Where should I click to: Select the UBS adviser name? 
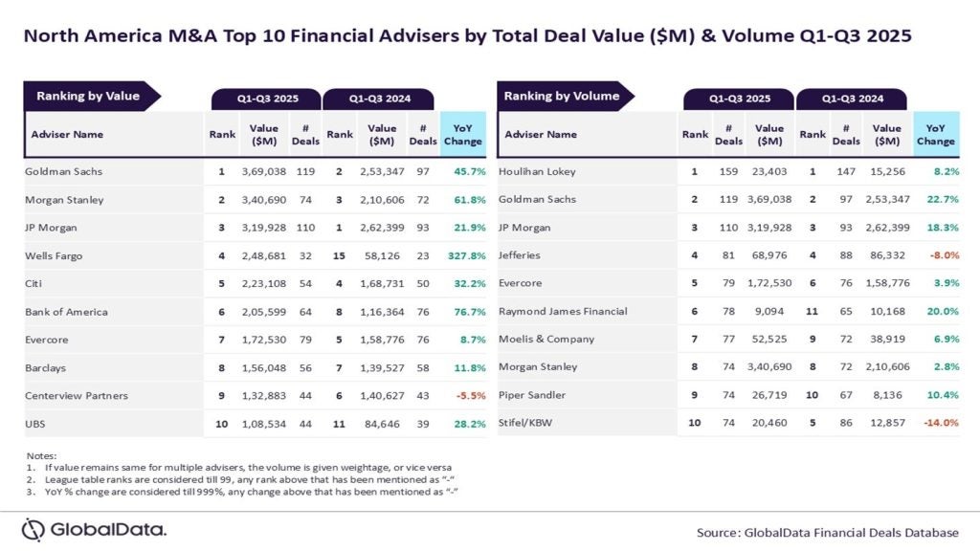tap(36, 424)
